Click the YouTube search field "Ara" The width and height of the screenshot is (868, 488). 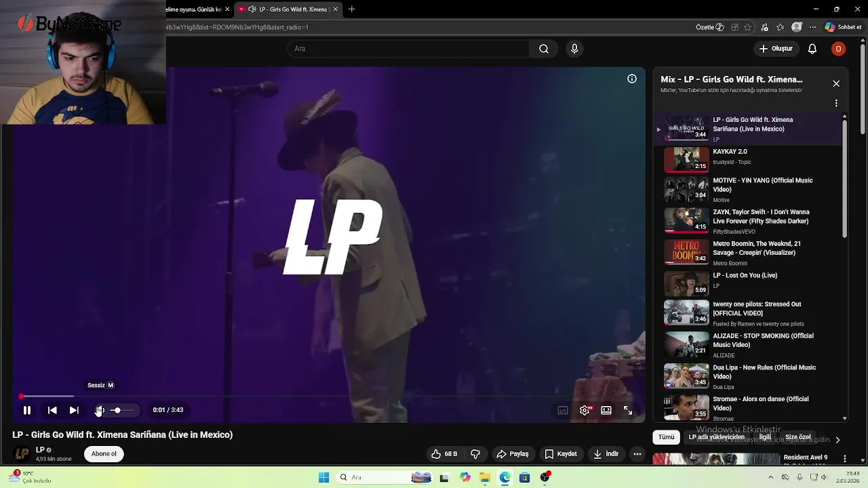pos(408,49)
